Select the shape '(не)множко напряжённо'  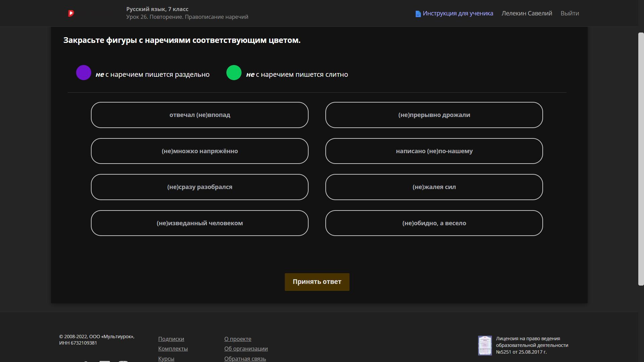click(x=200, y=151)
